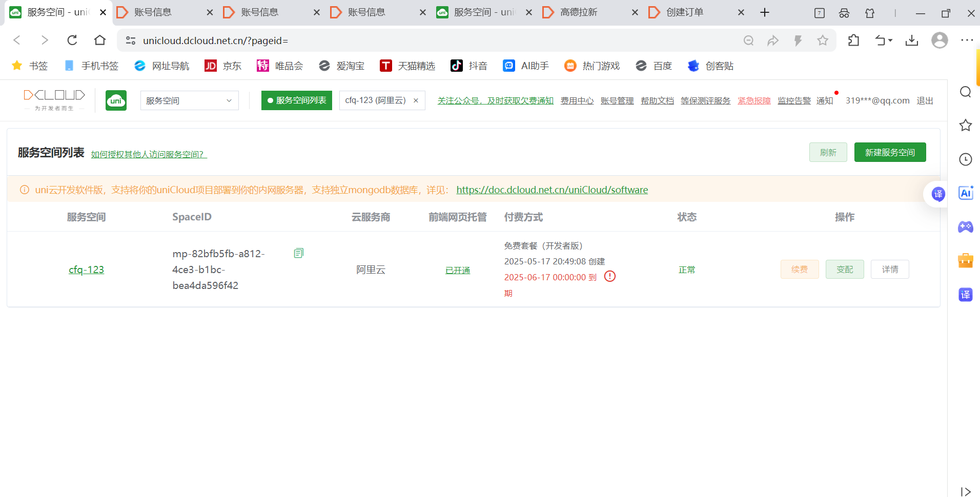
Task: Open the sidebar game controller icon
Action: pyautogui.click(x=966, y=227)
